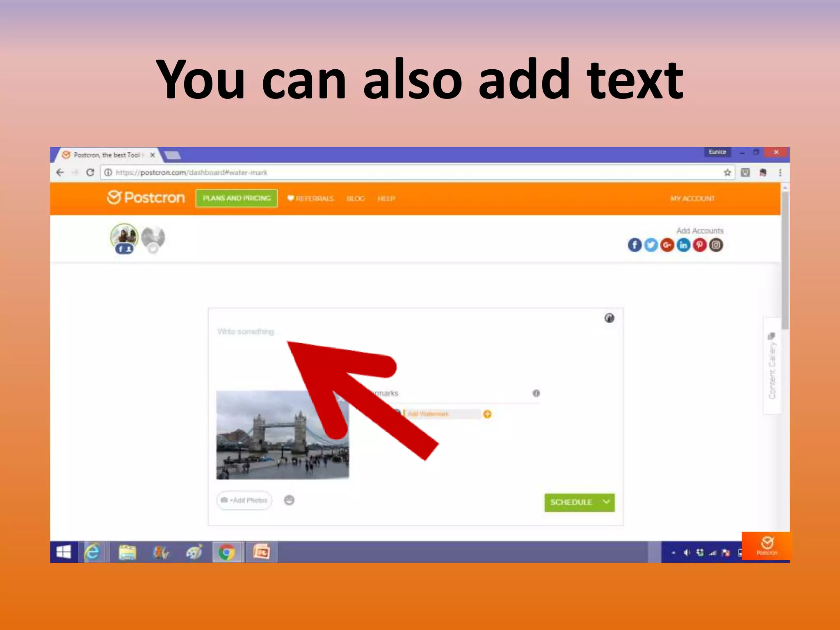Open the Tower Bridge photo thumbnail
The height and width of the screenshot is (630, 840).
283,435
